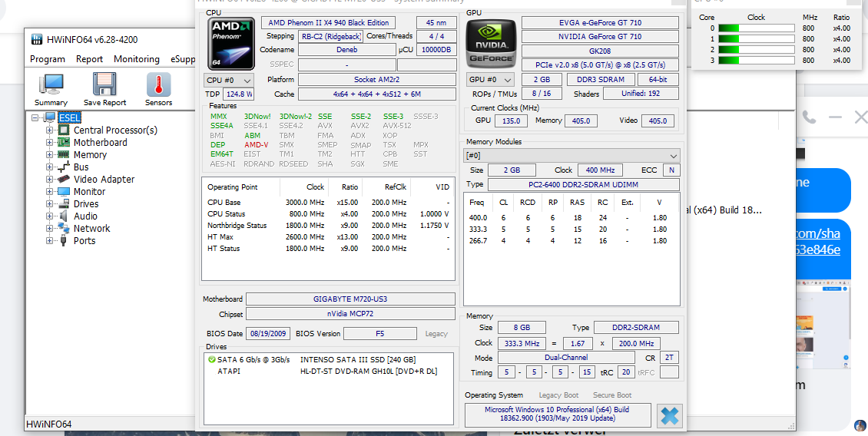This screenshot has width=868, height=436.
Task: Click the EVGA e-GeForce GT 710 field
Action: [600, 23]
